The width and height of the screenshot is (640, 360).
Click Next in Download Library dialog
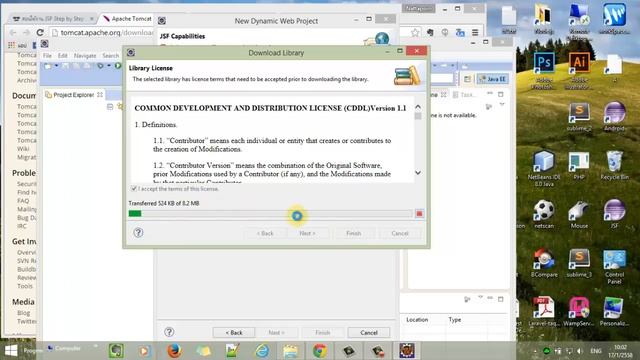(x=307, y=233)
